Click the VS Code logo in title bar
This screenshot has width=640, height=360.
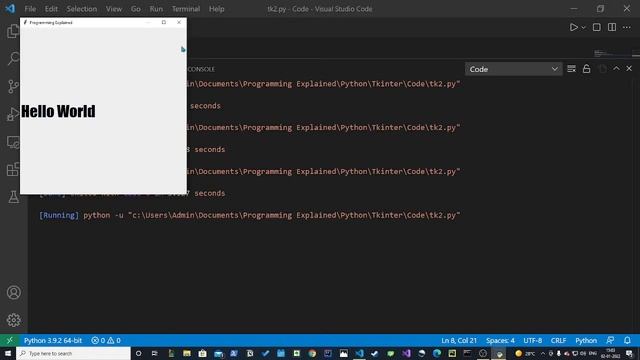[10, 9]
